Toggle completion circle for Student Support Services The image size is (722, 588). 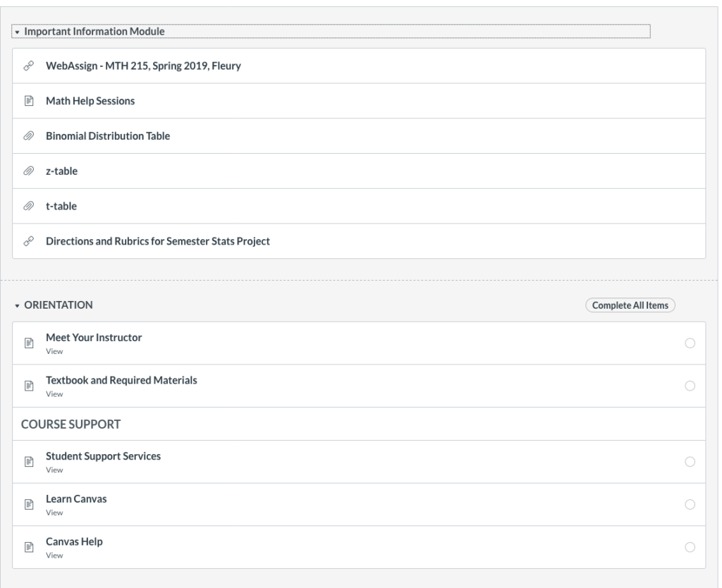point(690,462)
